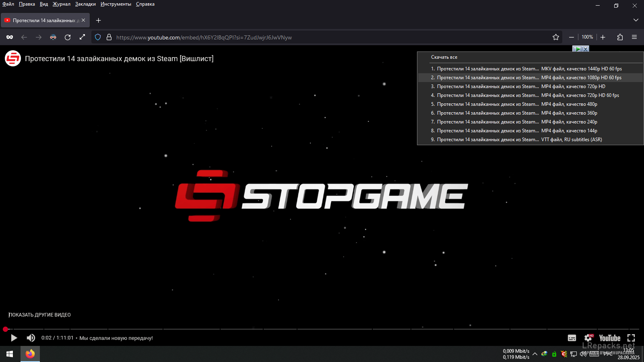This screenshot has height=362, width=644.
Task: Play the video
Action: tap(14, 338)
